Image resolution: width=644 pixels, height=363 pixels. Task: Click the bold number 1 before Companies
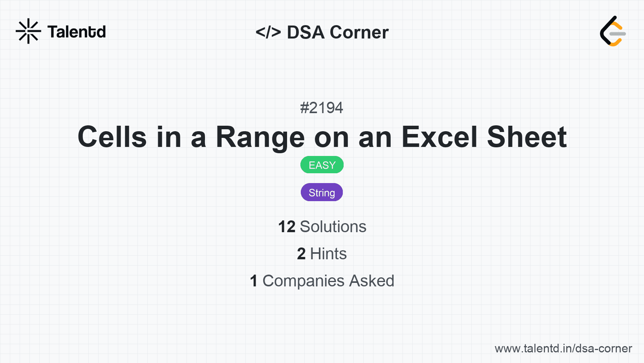[254, 281]
